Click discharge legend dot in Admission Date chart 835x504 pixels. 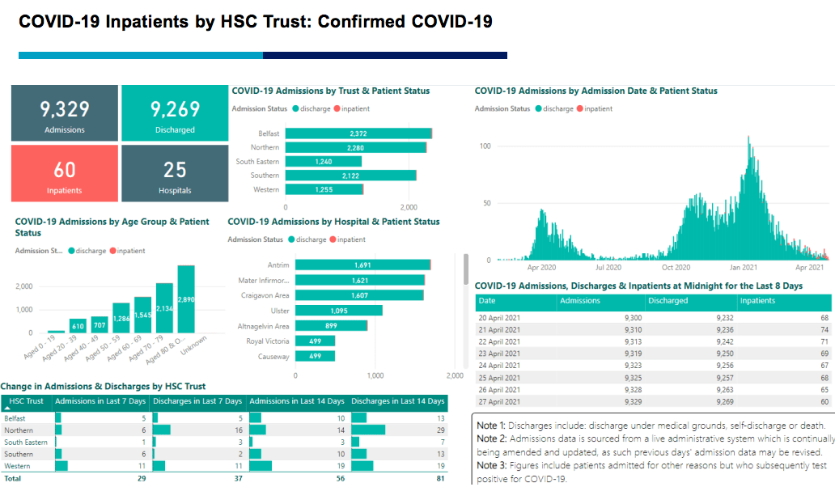pyautogui.click(x=538, y=108)
